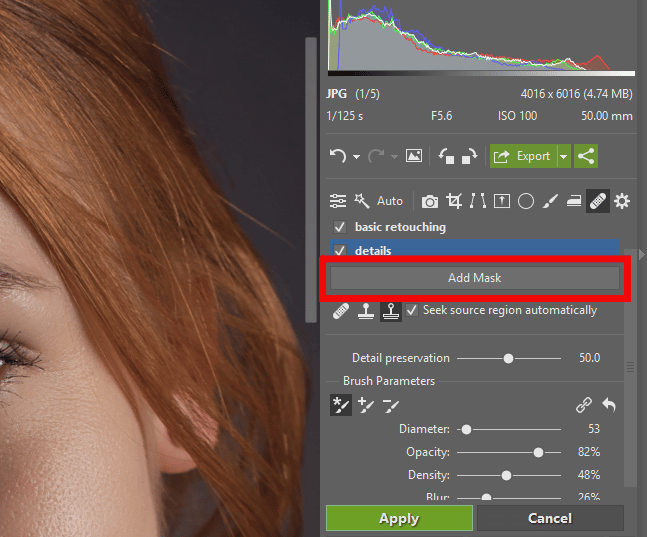Click the Undo arrow icon
The height and width of the screenshot is (537, 647).
pos(338,156)
